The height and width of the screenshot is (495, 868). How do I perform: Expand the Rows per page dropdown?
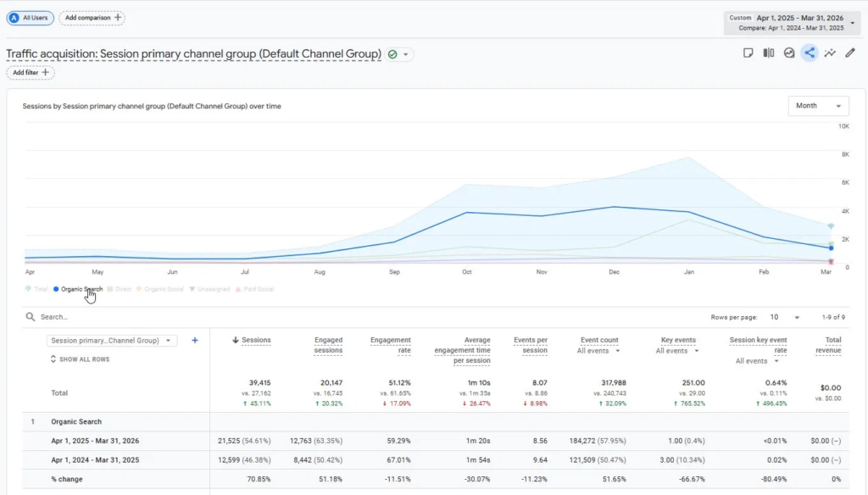coord(784,317)
